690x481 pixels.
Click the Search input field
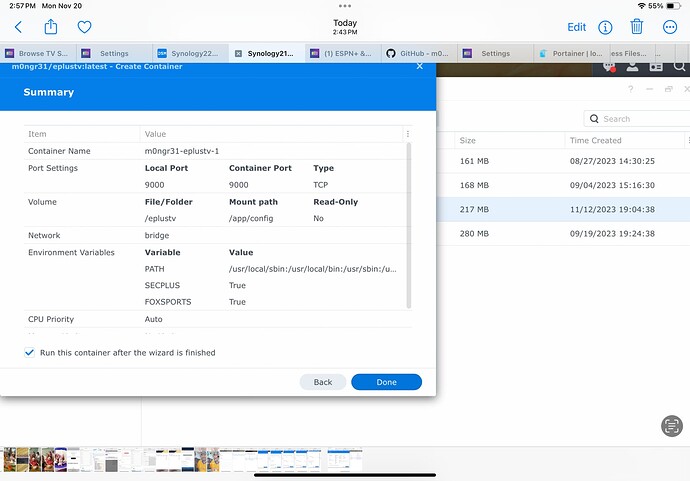pos(636,118)
